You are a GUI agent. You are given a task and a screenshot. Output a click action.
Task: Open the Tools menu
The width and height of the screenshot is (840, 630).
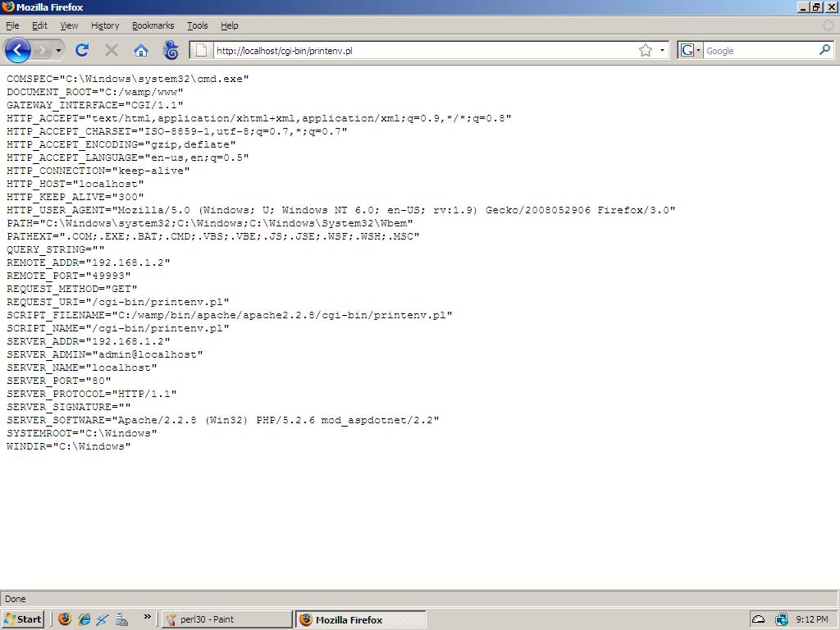(x=197, y=25)
